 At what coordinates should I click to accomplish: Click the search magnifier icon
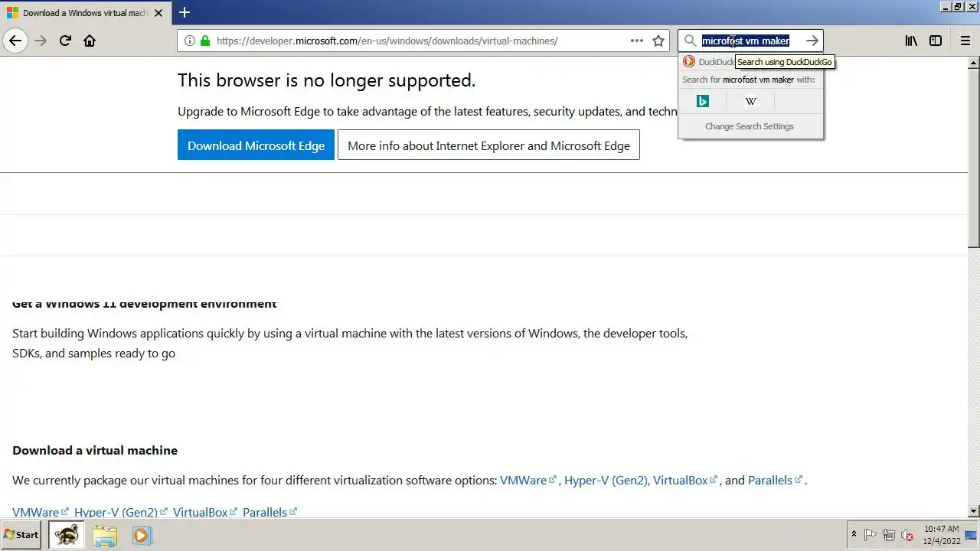pos(691,41)
